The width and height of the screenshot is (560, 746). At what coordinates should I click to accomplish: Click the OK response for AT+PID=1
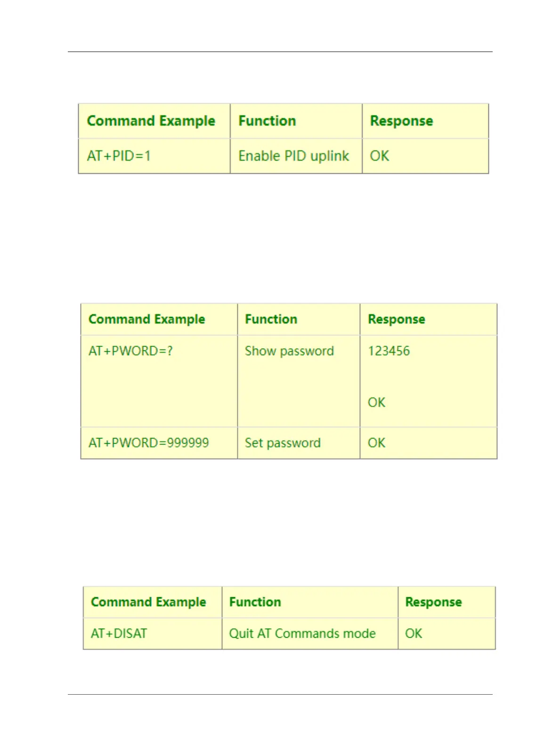[x=380, y=156]
